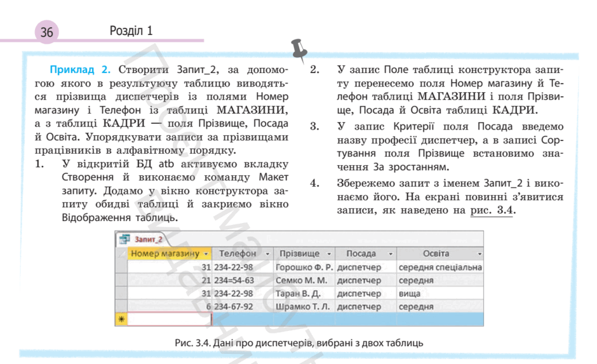The height and width of the screenshot is (364, 597).
Task: Click the figure caption Рис. 3.4.
Action: pyautogui.click(x=299, y=342)
